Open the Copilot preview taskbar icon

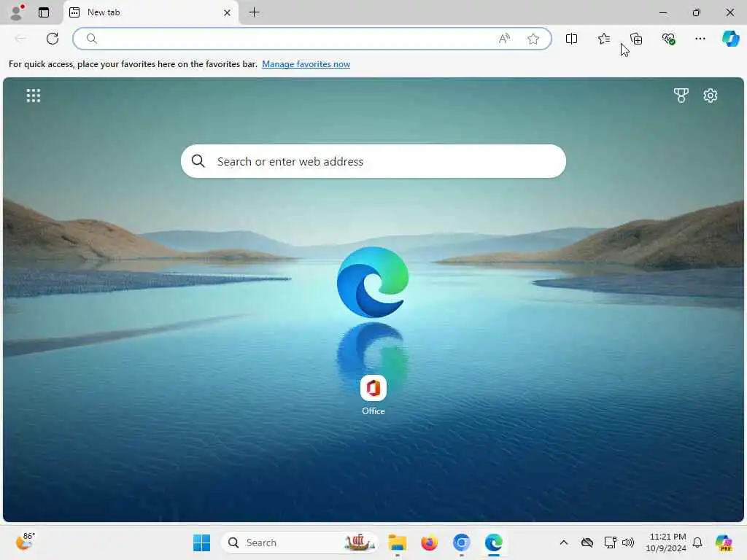(724, 542)
